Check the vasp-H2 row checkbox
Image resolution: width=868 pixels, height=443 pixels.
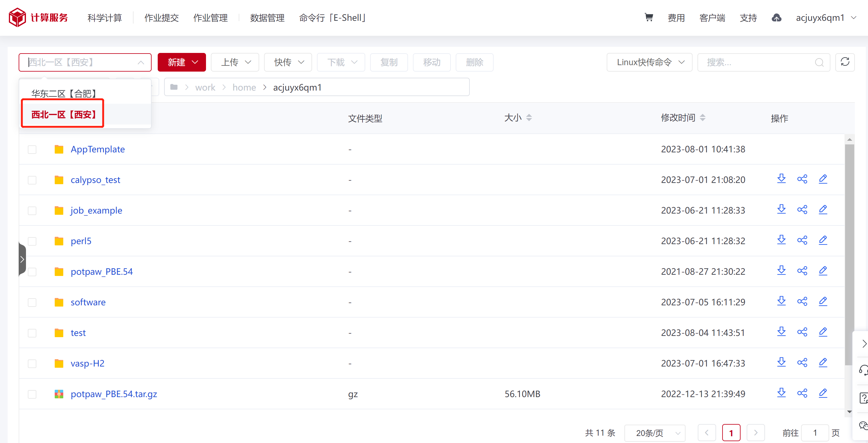32,364
